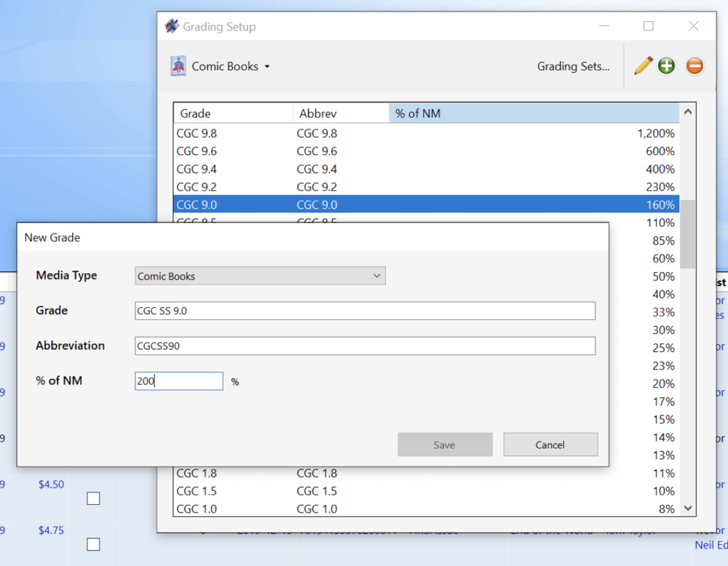Viewport: 728px width, 566px height.
Task: Tick the checkbox in the $4.50 row
Action: 93,498
